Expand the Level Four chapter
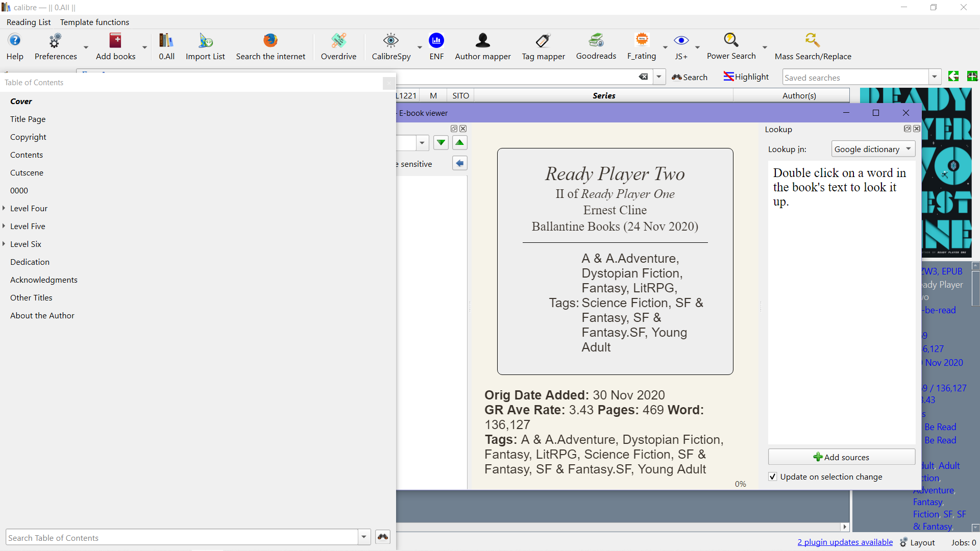 (x=4, y=208)
